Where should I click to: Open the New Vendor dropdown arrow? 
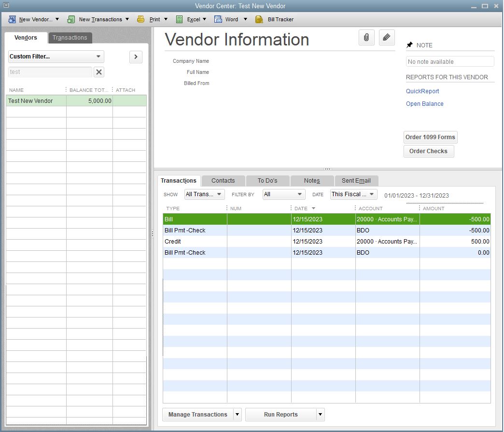(57, 19)
